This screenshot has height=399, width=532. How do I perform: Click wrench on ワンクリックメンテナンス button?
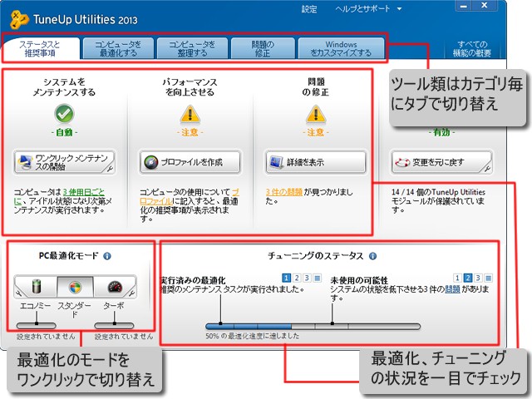[110, 169]
